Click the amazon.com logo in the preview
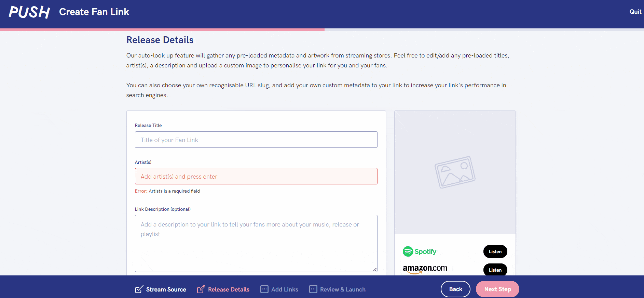Image resolution: width=644 pixels, height=298 pixels. click(425, 269)
